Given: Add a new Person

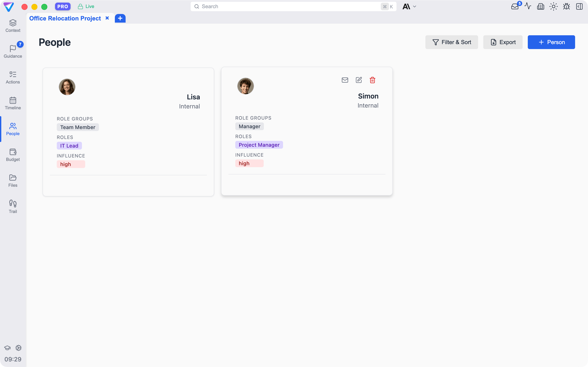Looking at the screenshot, I should click(551, 42).
